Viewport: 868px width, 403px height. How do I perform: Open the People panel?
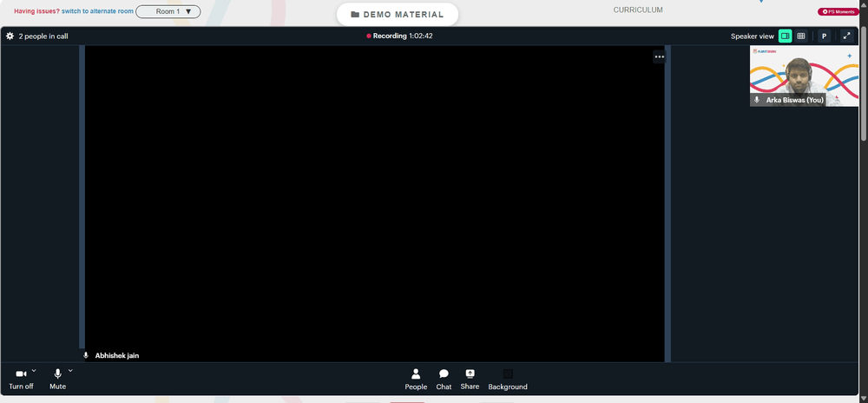click(416, 380)
